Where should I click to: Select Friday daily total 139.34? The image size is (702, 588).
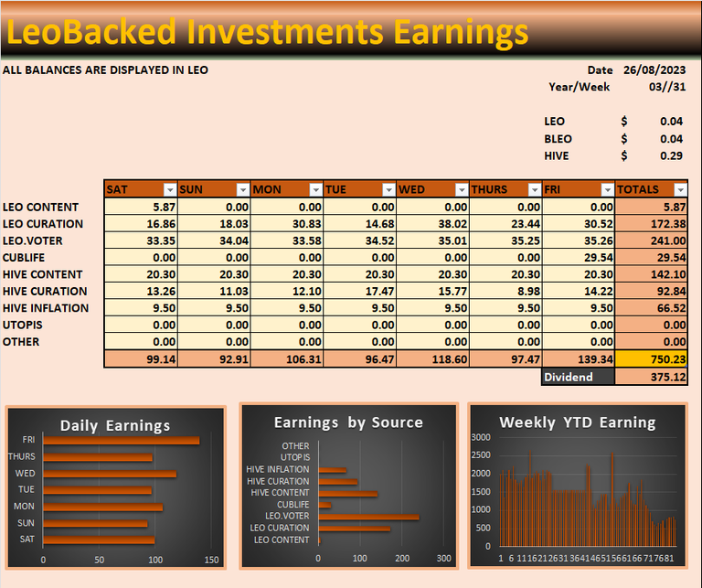(579, 359)
